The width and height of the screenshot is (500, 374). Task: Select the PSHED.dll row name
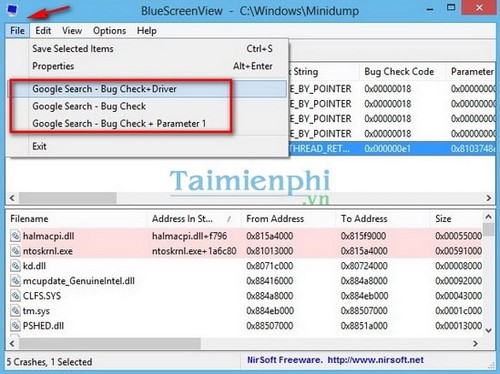tap(43, 326)
